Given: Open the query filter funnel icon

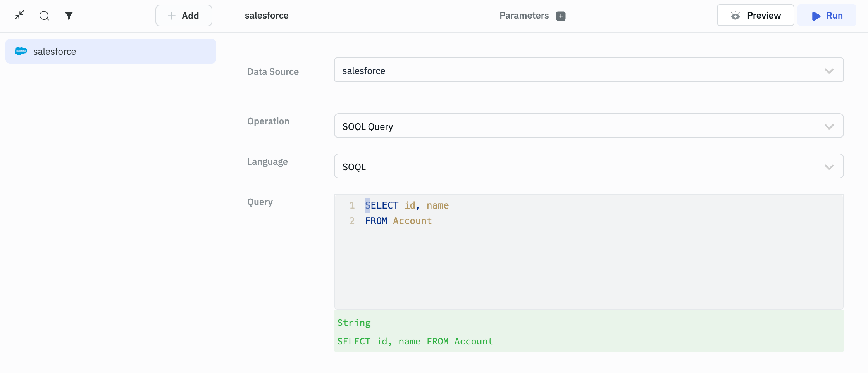Looking at the screenshot, I should click(x=69, y=16).
